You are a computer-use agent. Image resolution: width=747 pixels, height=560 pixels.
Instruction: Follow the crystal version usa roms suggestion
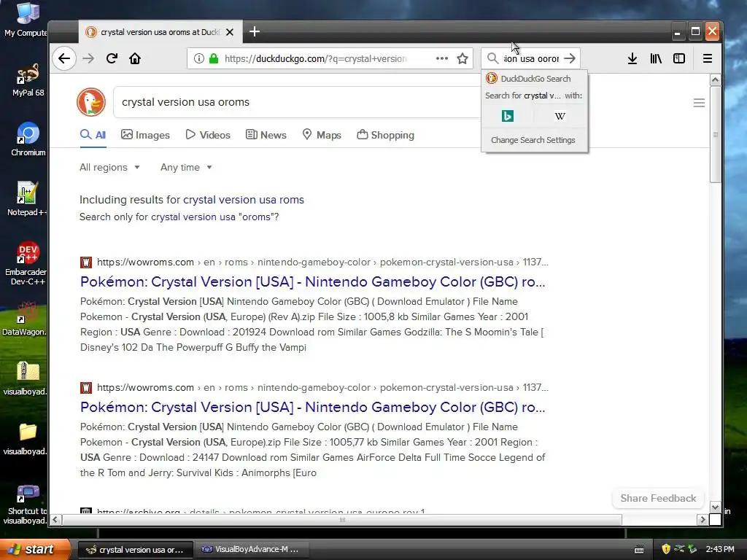click(244, 200)
